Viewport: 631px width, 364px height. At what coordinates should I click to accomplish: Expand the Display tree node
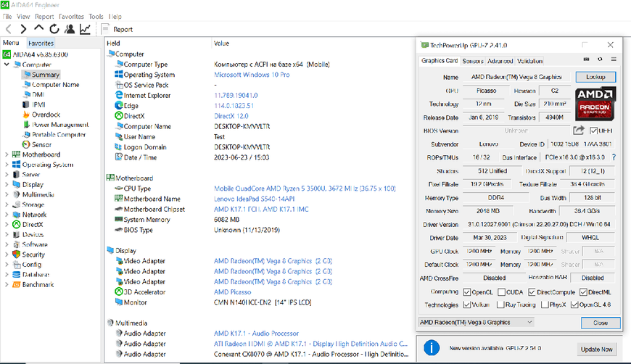click(7, 185)
